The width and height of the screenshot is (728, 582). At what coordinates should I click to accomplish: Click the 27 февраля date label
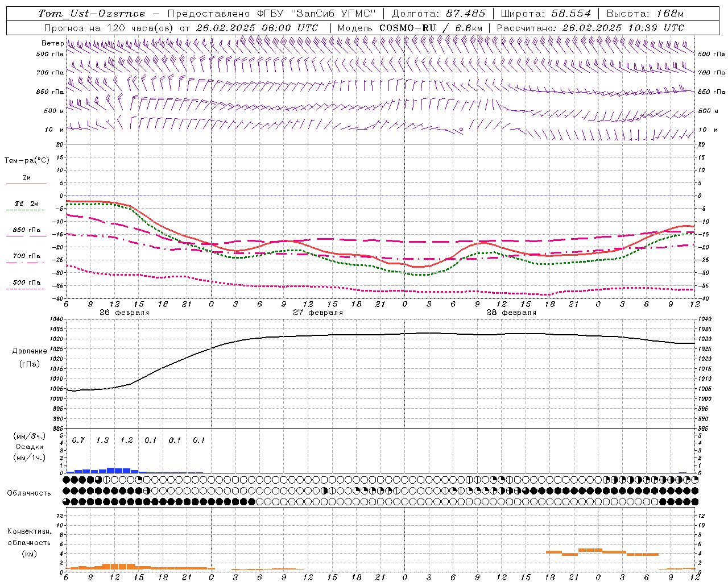(x=317, y=313)
